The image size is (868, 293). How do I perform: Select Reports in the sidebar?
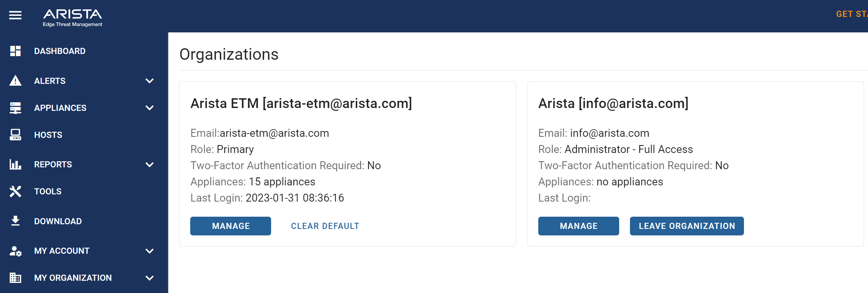pyautogui.click(x=53, y=164)
